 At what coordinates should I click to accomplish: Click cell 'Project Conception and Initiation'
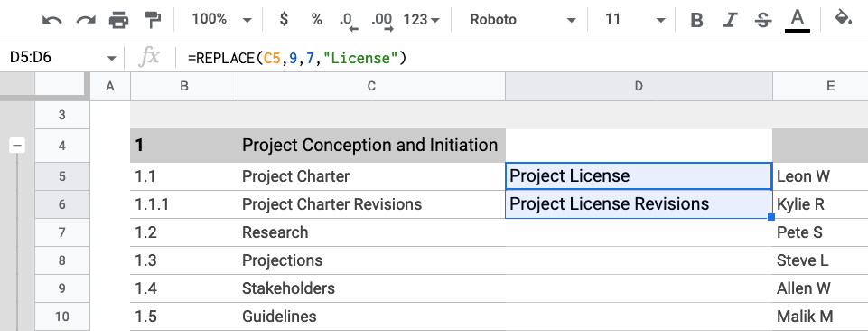tap(371, 146)
